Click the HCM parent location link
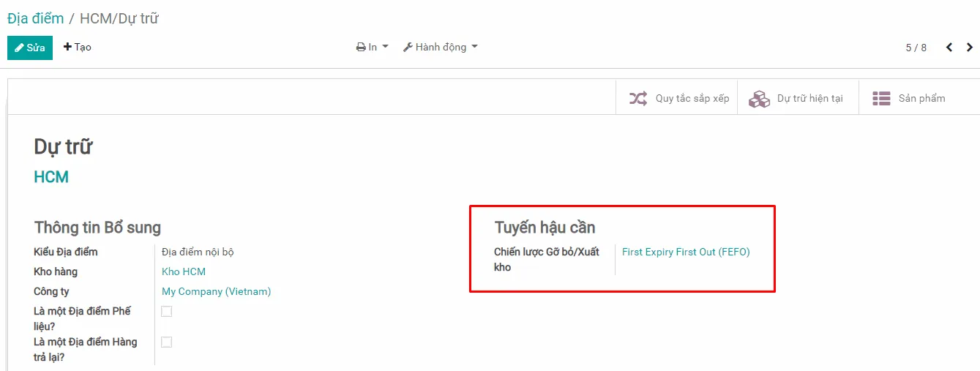Image resolution: width=980 pixels, height=371 pixels. (51, 177)
